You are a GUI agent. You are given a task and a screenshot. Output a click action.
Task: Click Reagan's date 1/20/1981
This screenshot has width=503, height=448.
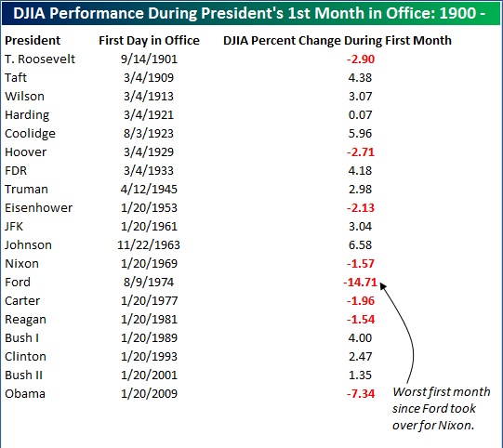point(149,320)
